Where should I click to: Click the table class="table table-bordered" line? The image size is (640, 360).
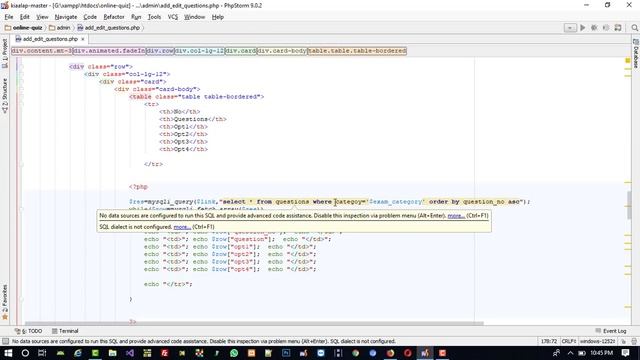(x=197, y=97)
